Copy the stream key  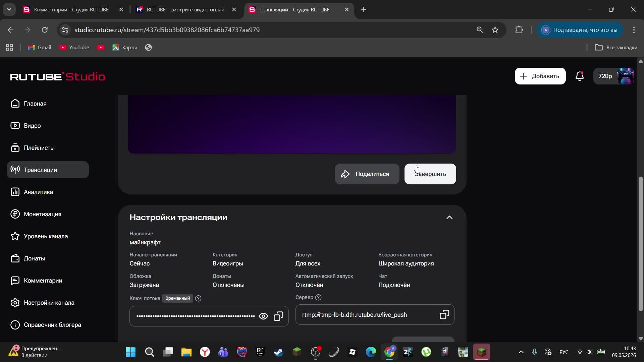click(x=278, y=316)
